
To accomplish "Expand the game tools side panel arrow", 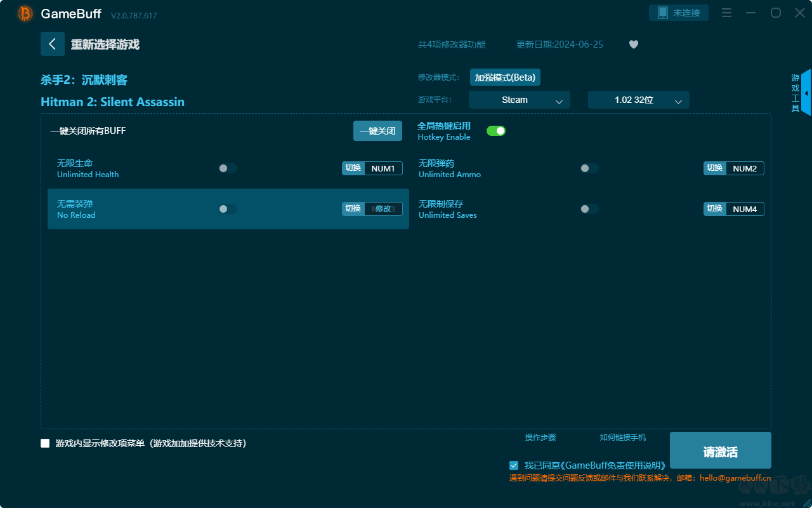I will [x=806, y=93].
